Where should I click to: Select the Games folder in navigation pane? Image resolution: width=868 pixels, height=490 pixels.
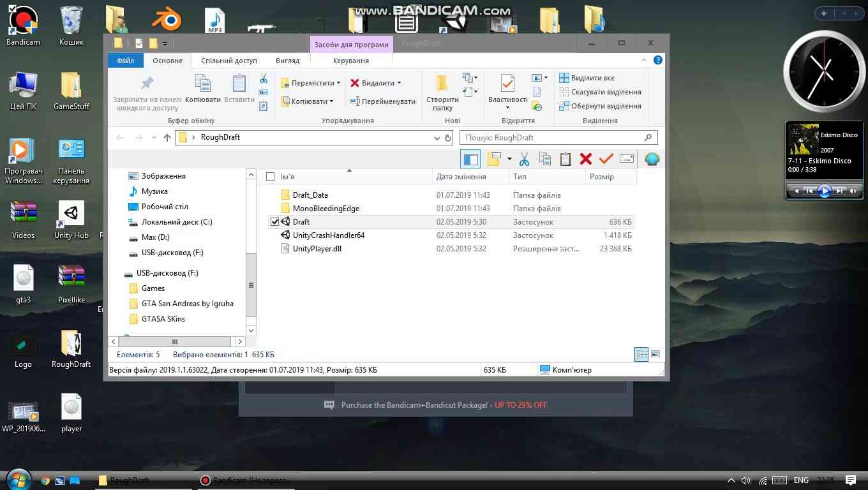(x=147, y=288)
